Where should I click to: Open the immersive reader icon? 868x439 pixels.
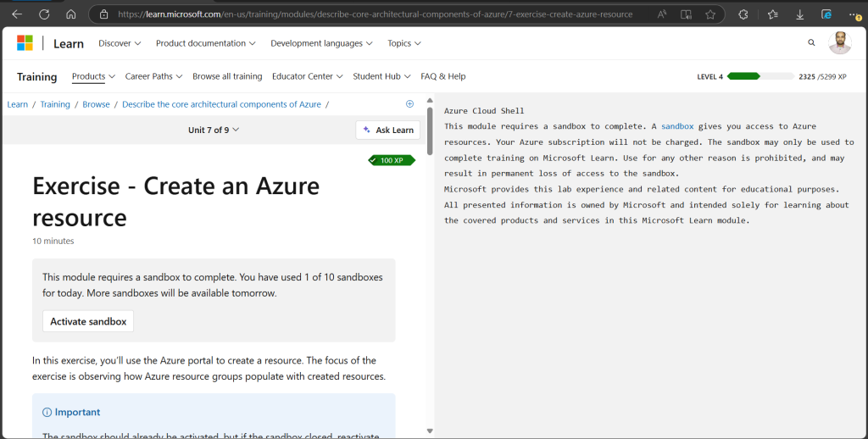click(686, 15)
